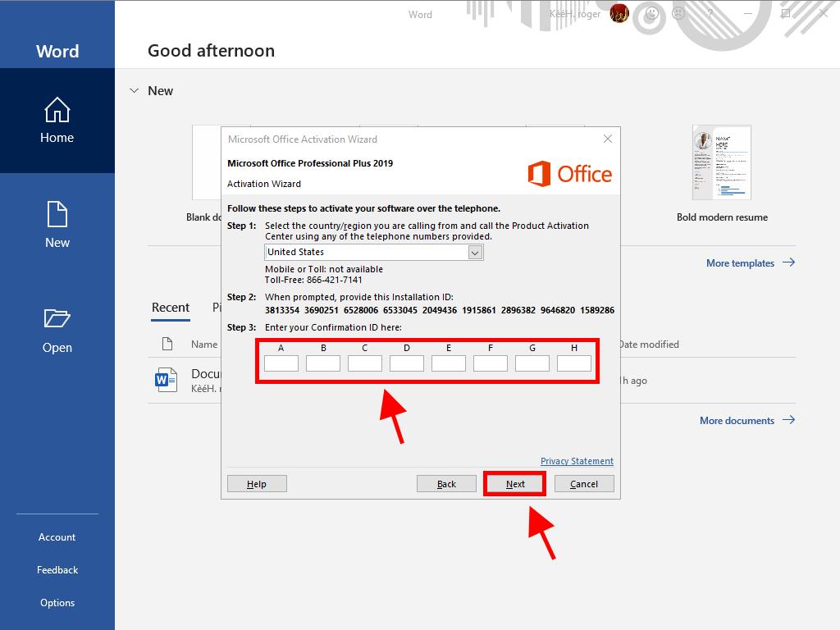Screen dimensions: 840x630
Task: Click the user profile avatar picture
Action: point(619,14)
